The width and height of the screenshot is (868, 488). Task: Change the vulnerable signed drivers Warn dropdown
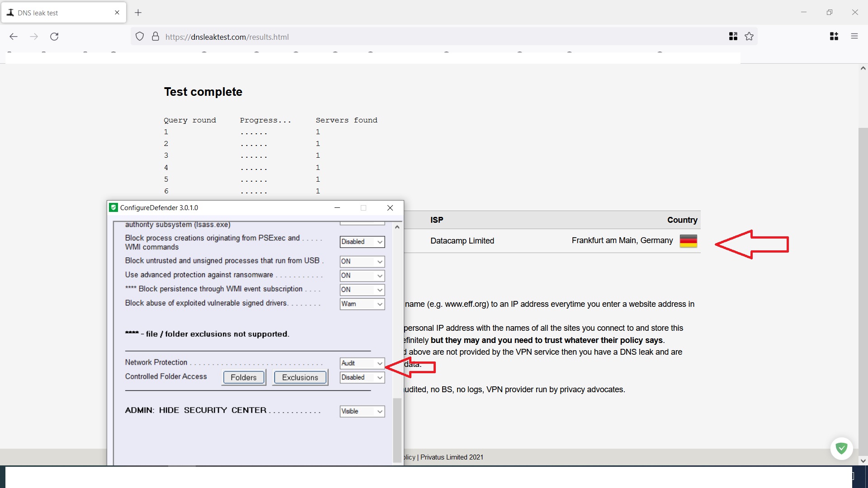[x=362, y=304]
